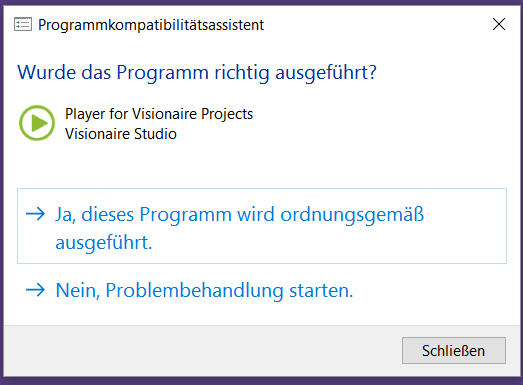Click the arrow icon beside Nein, Problembehandlung starten
This screenshot has width=523, height=385.
click(x=35, y=290)
